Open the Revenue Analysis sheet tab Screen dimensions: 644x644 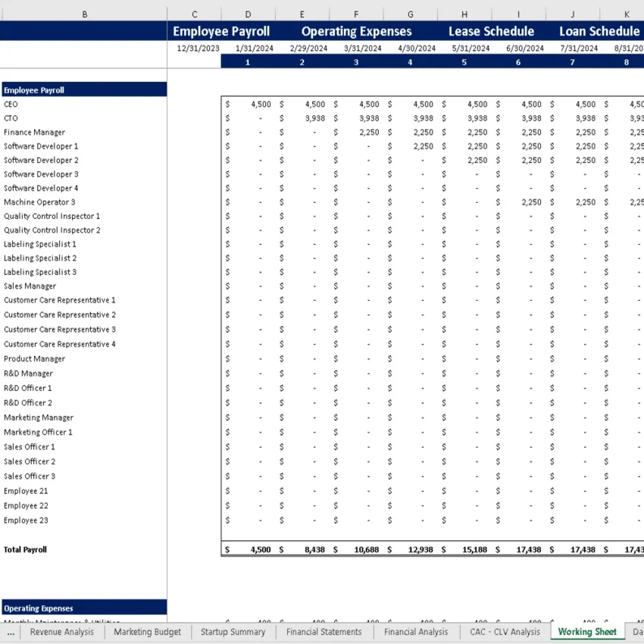point(61,632)
